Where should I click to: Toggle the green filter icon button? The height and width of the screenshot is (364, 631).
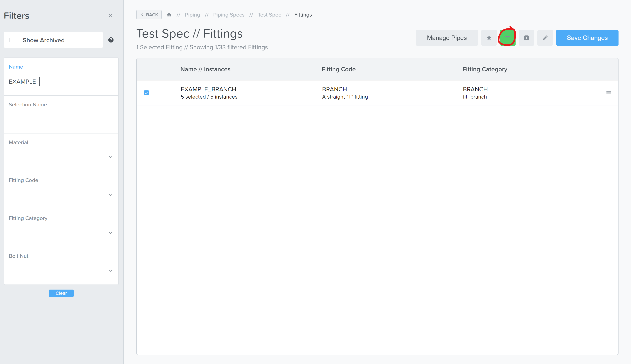[507, 38]
